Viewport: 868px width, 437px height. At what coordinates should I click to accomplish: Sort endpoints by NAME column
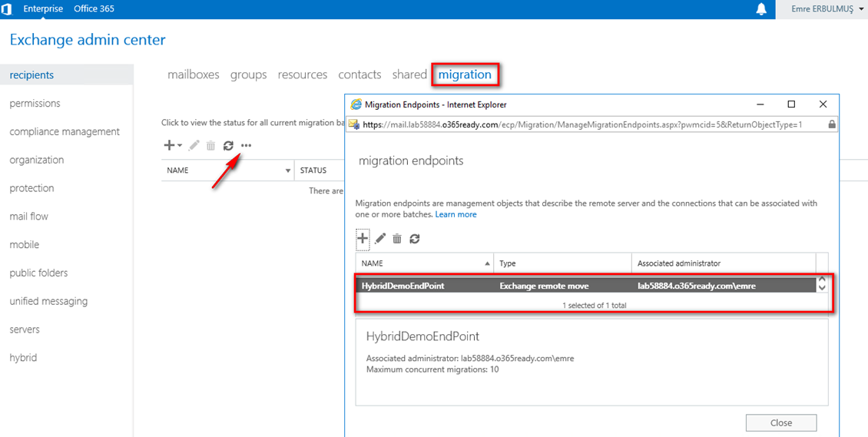(x=425, y=263)
